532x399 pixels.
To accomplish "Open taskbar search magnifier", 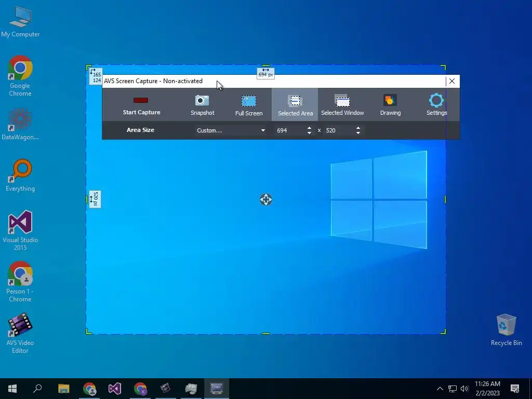I will click(37, 389).
